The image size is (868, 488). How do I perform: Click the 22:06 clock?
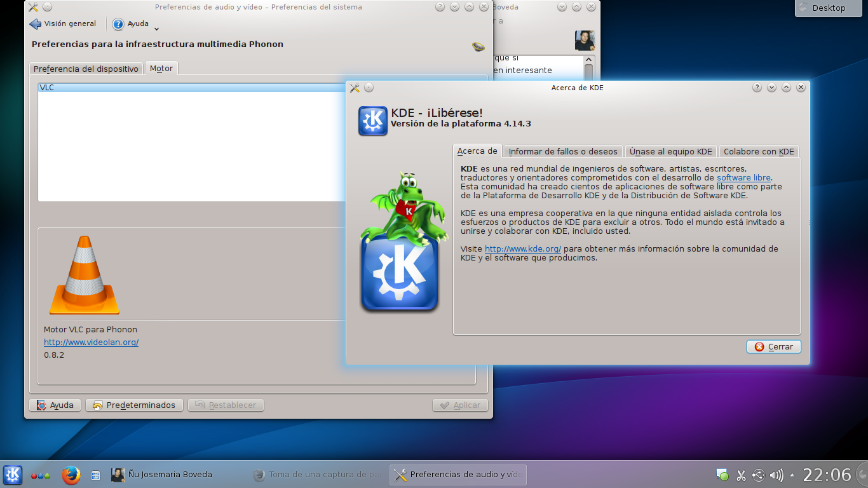click(x=827, y=475)
